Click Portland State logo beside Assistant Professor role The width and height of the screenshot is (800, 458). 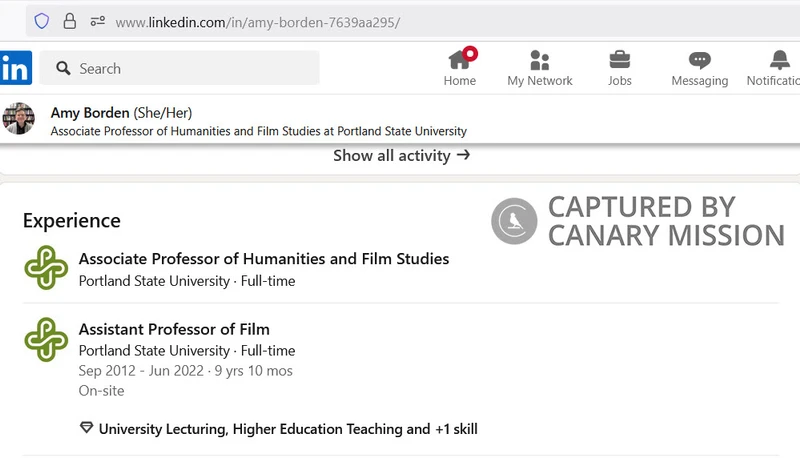pos(46,340)
